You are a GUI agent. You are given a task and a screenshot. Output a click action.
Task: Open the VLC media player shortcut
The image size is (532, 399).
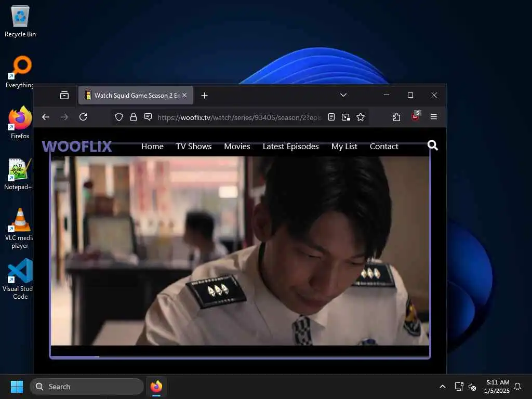[x=19, y=229]
